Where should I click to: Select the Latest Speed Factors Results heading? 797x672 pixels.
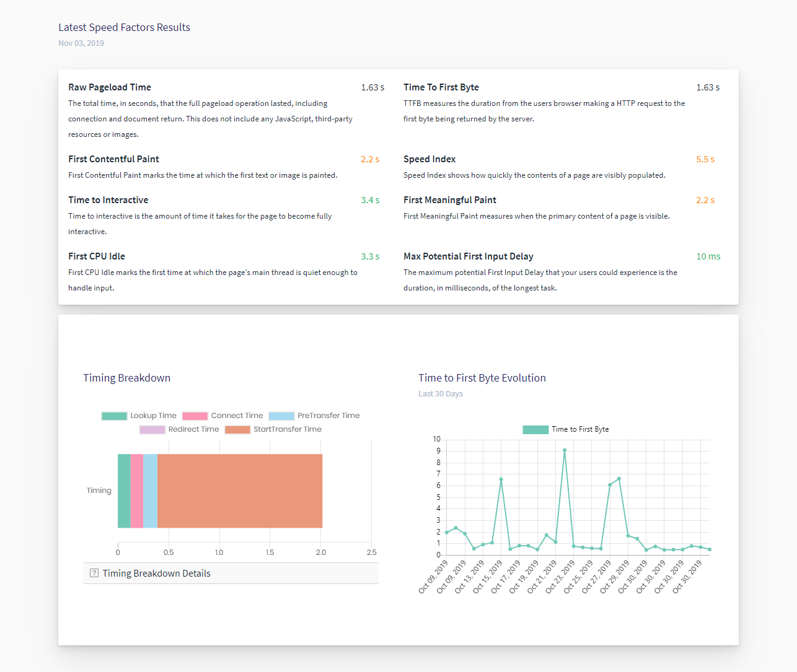(124, 27)
